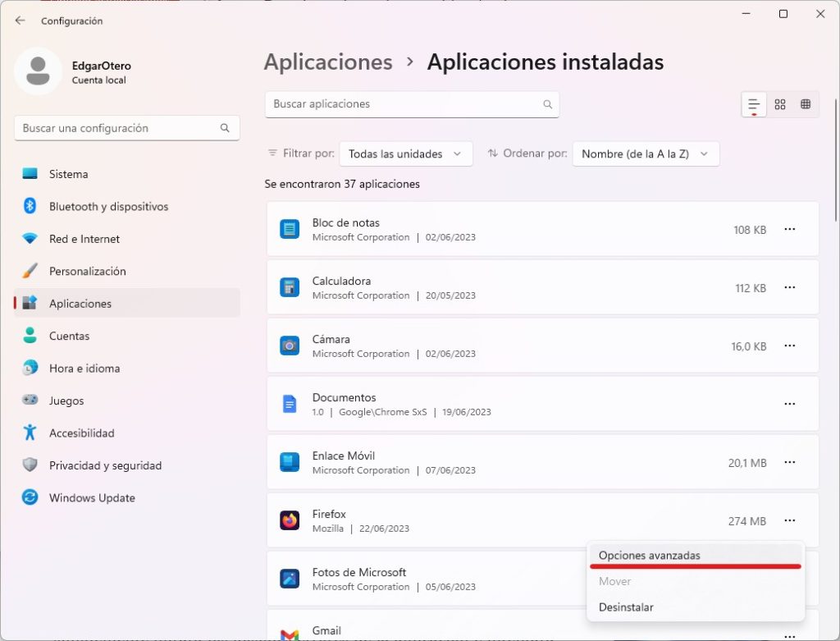The image size is (840, 641).
Task: Open Personalización settings
Action: (x=127, y=271)
